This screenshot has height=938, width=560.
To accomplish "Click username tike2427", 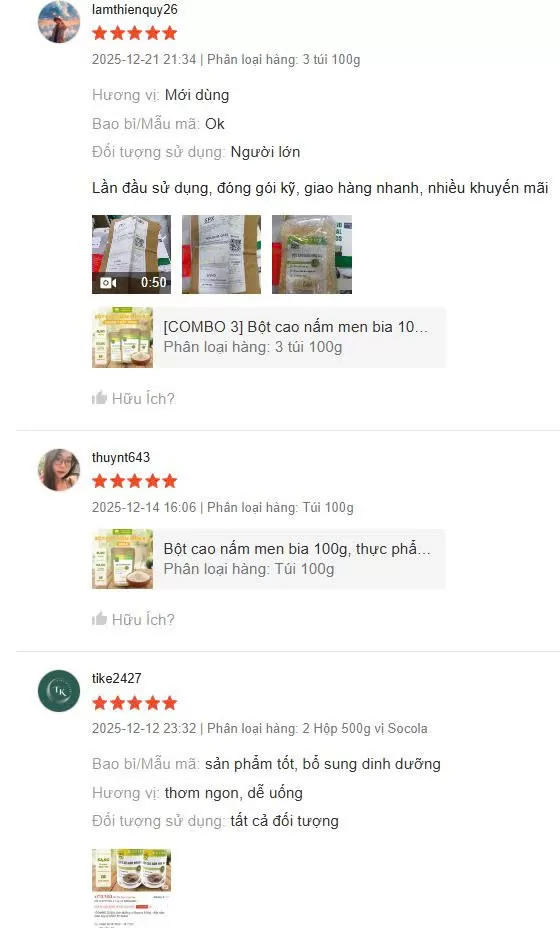I will [117, 678].
